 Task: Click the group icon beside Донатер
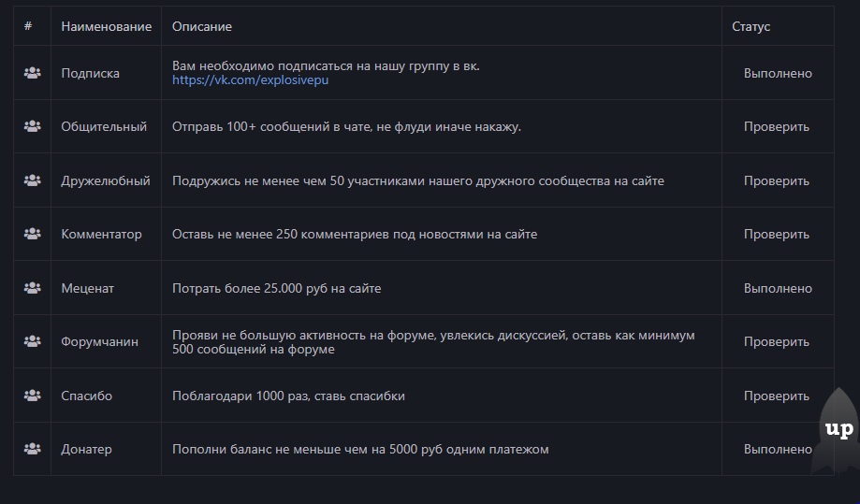click(x=33, y=449)
